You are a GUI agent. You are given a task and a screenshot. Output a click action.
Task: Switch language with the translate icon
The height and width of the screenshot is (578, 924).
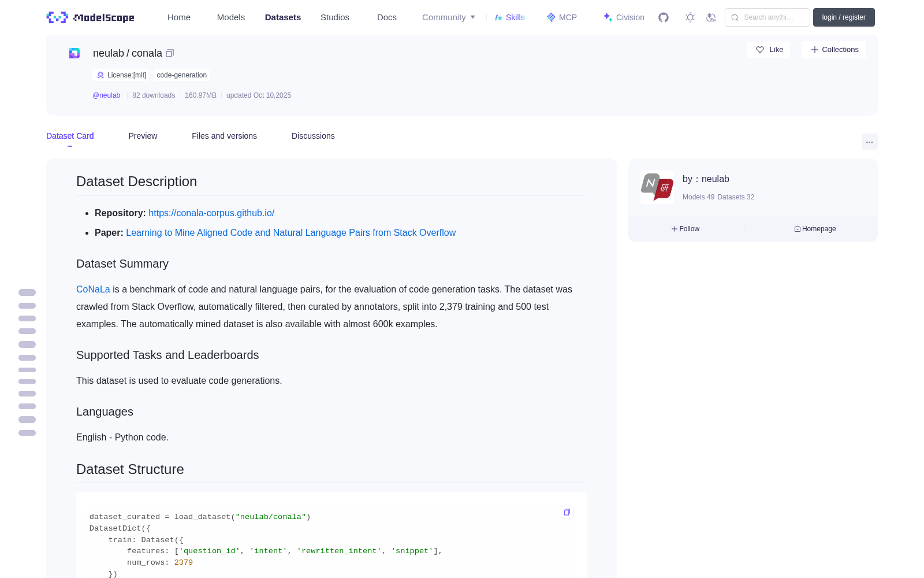[711, 17]
